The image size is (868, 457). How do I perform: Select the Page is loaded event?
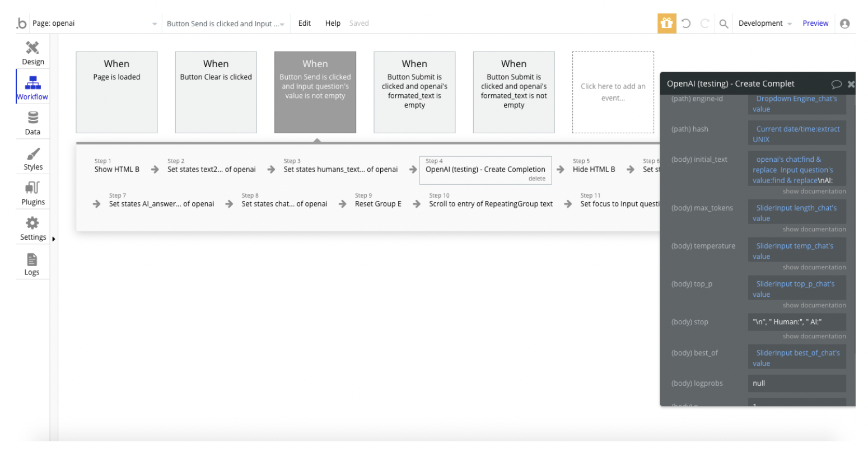116,92
